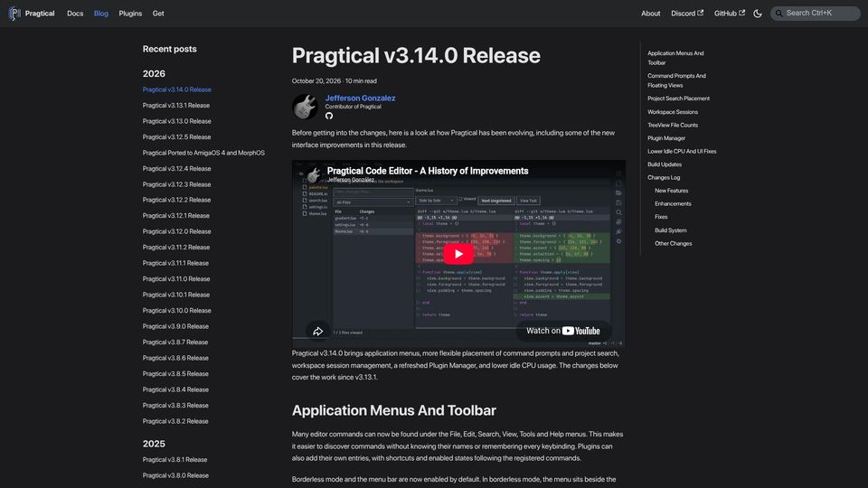Screen dimensions: 868x488
Task: Jump to Build Updates section
Action: pyautogui.click(x=665, y=164)
